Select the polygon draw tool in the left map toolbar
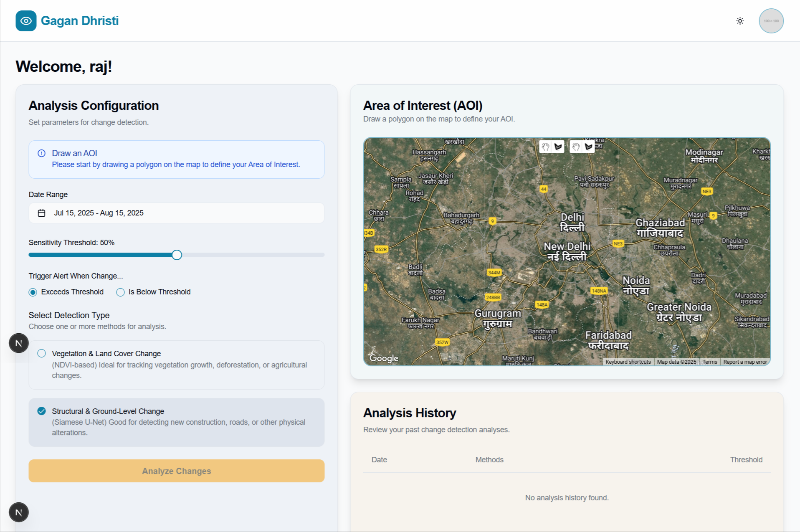 (x=558, y=147)
